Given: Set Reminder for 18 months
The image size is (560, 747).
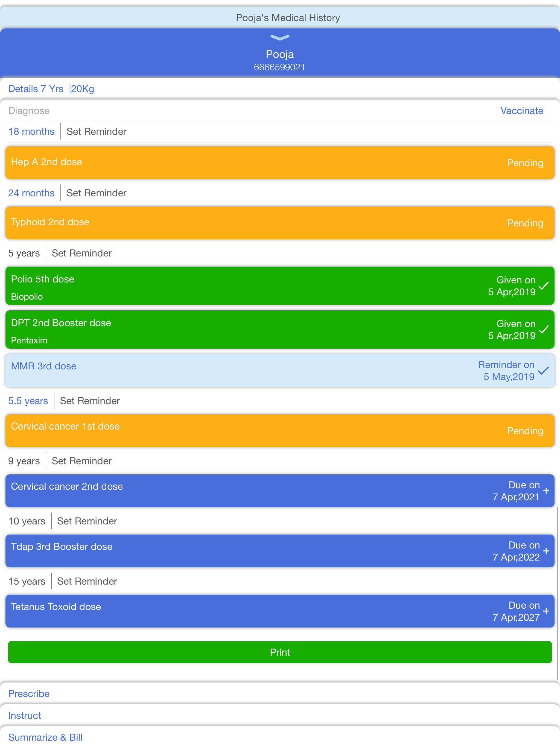Looking at the screenshot, I should pyautogui.click(x=97, y=131).
